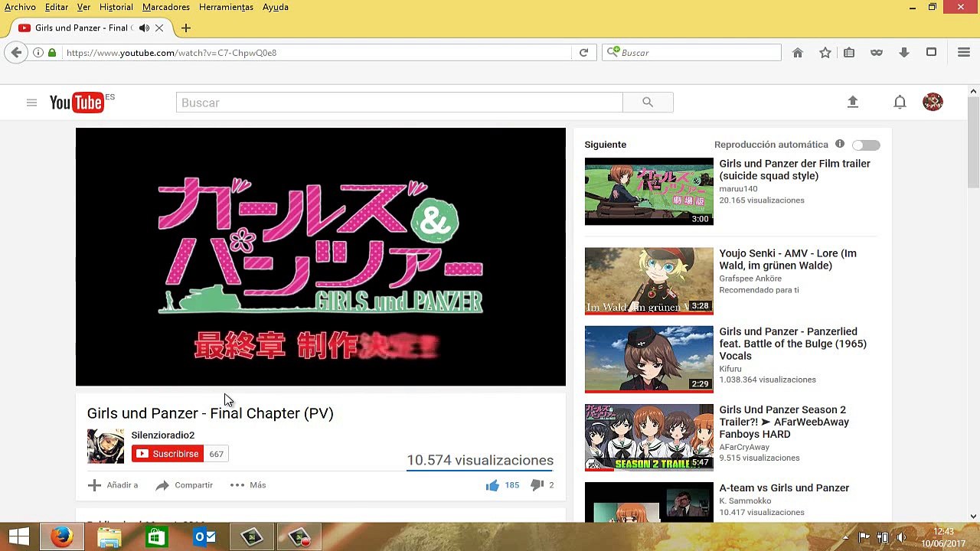Focus the YouTube Buscar search field
This screenshot has height=551, width=980.
pos(400,103)
